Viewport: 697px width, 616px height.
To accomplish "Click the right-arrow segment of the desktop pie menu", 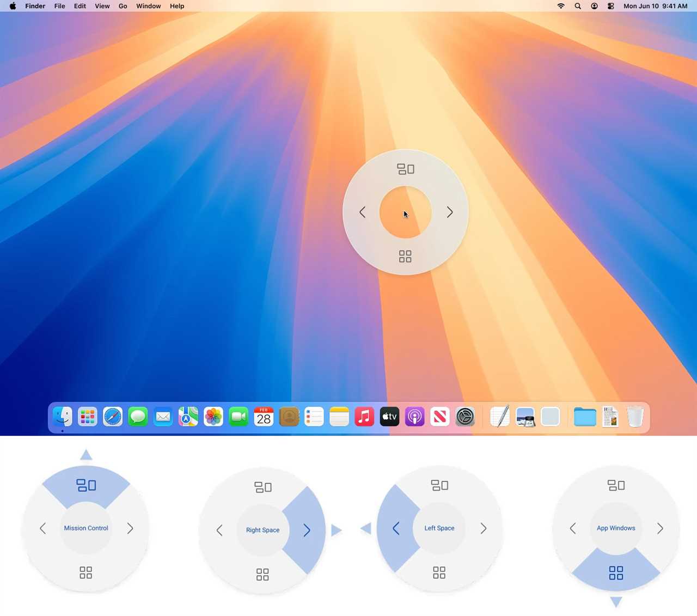I will 450,212.
